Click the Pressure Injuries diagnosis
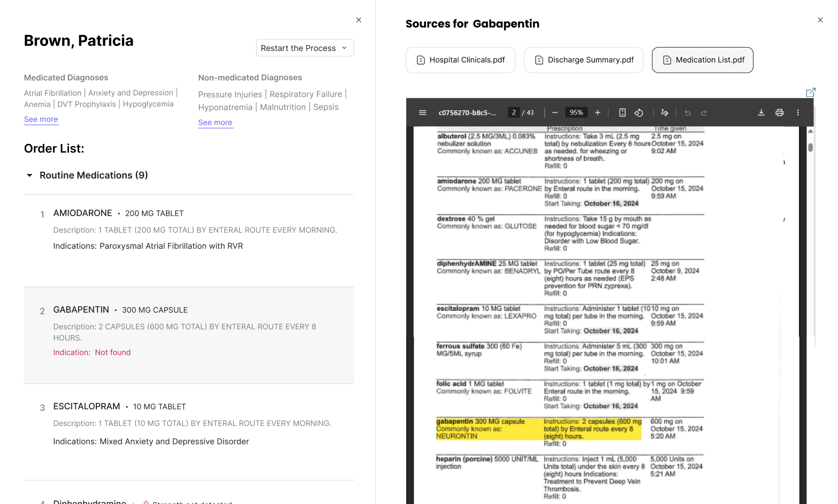Image resolution: width=838 pixels, height=504 pixels. pos(230,95)
